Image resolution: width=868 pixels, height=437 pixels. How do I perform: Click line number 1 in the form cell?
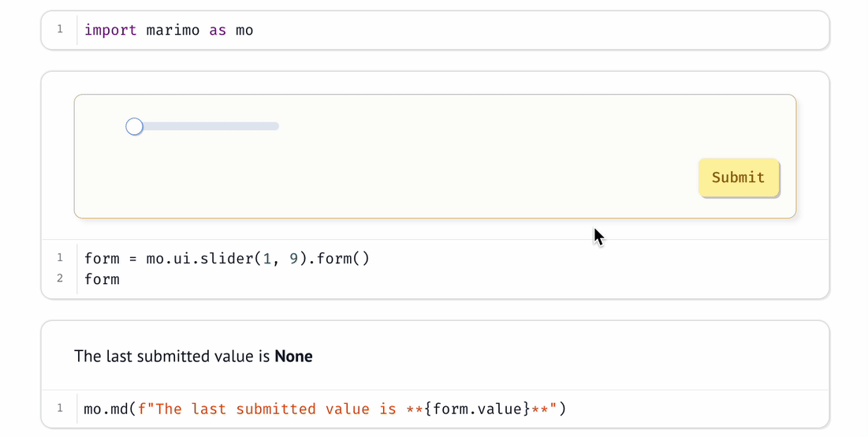pyautogui.click(x=60, y=258)
